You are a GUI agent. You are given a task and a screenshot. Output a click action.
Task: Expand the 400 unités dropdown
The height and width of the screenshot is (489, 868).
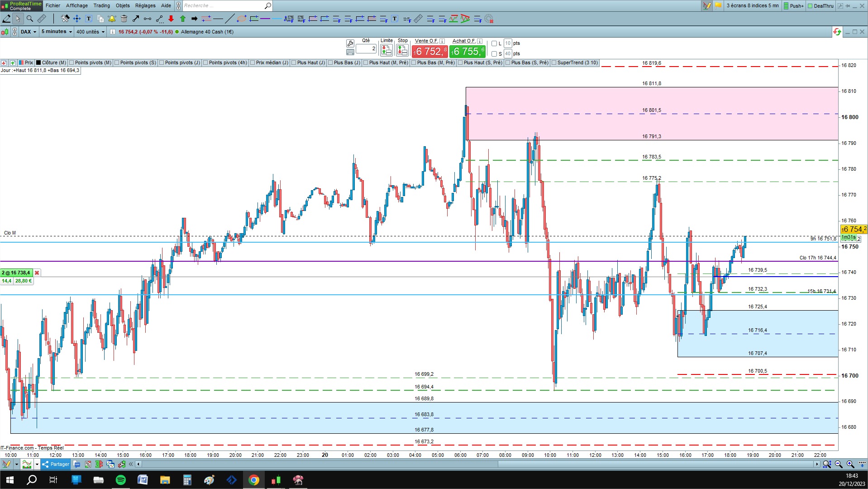pos(91,32)
